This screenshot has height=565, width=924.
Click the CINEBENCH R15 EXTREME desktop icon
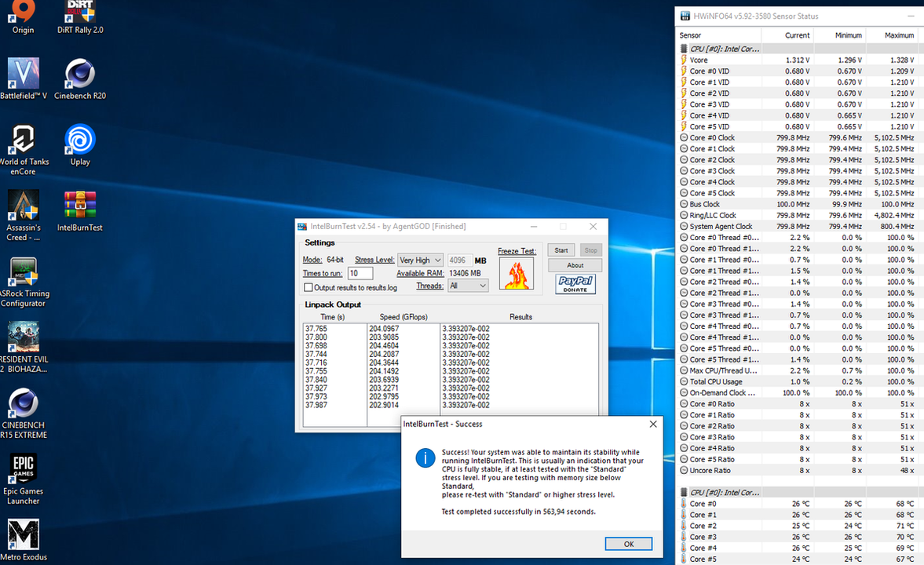coord(23,414)
